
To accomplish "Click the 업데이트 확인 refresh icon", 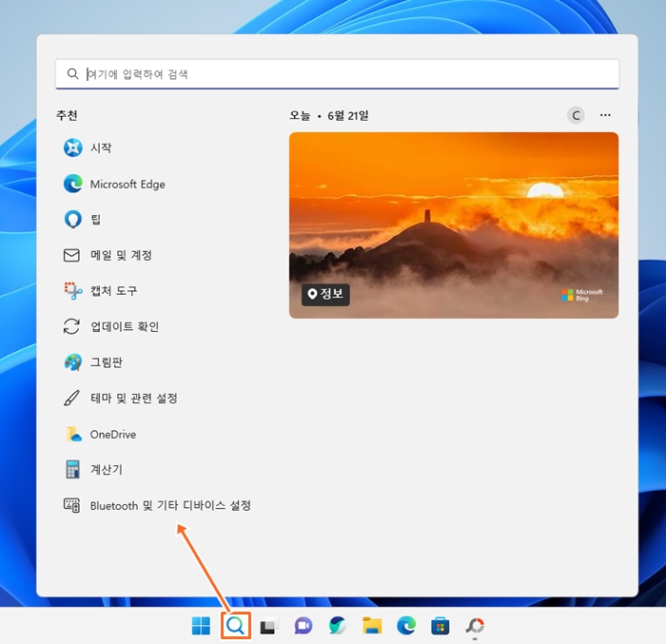I will [71, 326].
